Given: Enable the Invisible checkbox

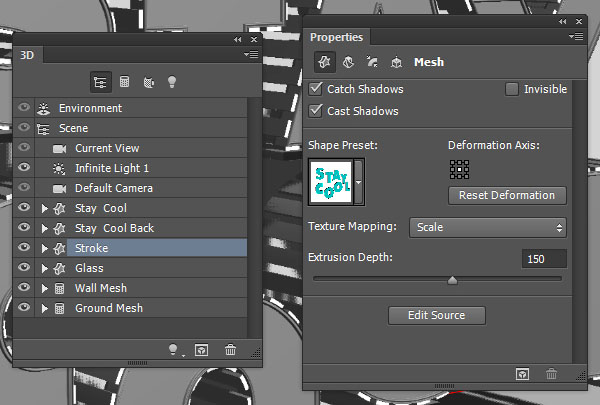Looking at the screenshot, I should click(x=512, y=89).
